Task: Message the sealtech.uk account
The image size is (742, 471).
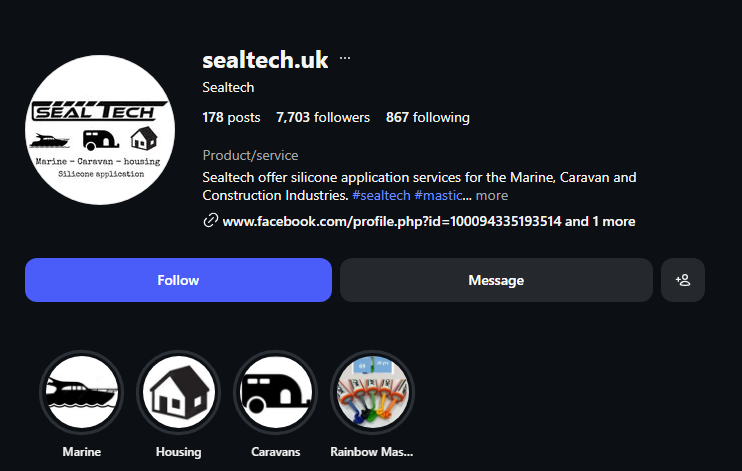Action: [496, 280]
